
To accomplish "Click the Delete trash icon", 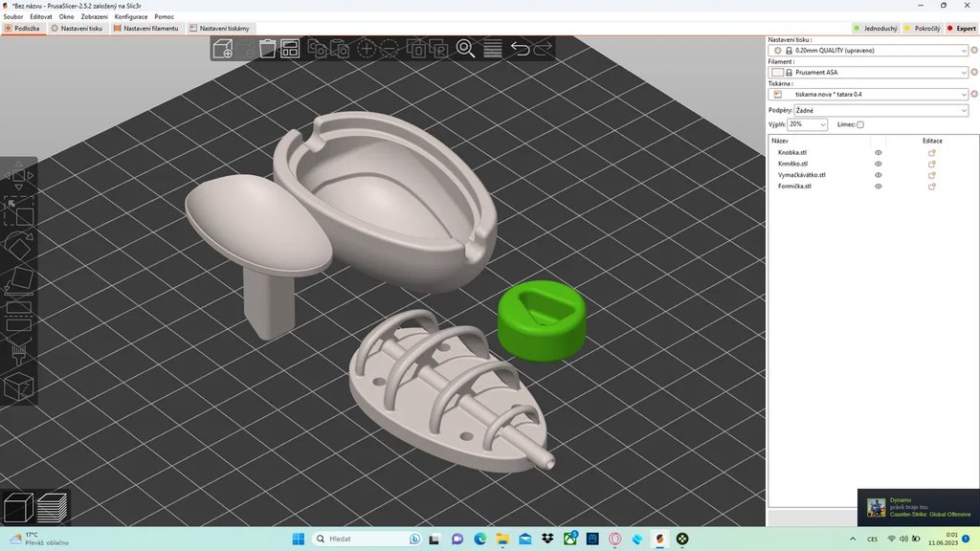I will pyautogui.click(x=268, y=48).
